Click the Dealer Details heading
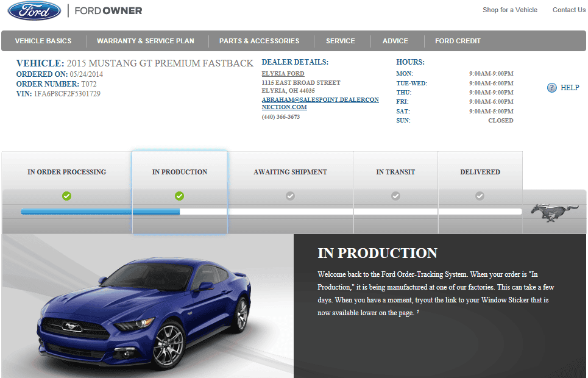Screen dimensions: 588x378 coord(295,62)
